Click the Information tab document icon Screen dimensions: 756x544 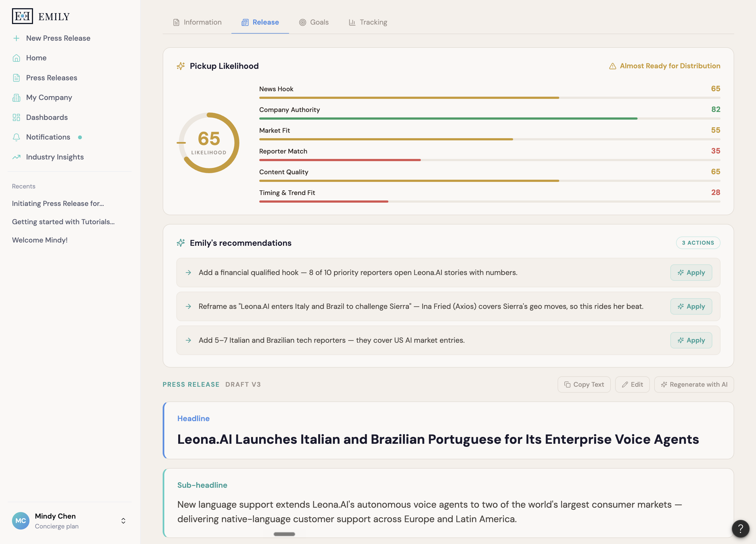(x=176, y=22)
